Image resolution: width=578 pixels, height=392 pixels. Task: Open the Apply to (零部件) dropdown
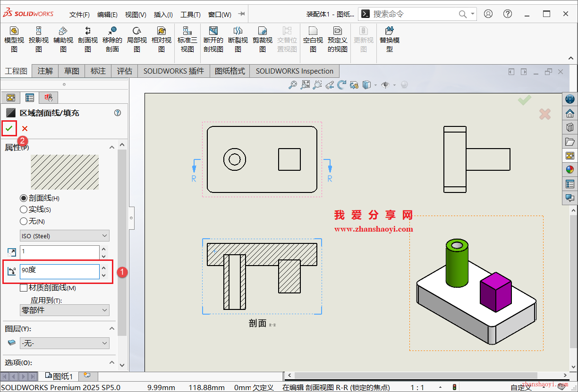(x=65, y=310)
